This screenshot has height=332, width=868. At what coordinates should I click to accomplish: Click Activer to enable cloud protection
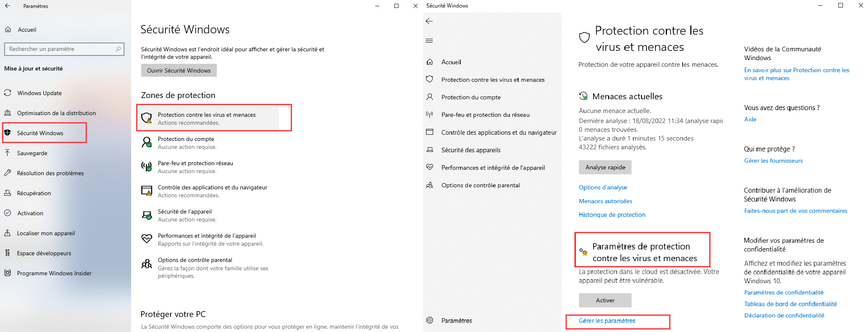[605, 300]
